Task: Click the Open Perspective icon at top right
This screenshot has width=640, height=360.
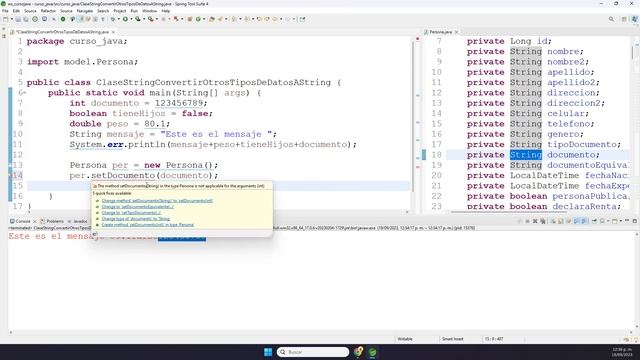Action: pos(624,19)
